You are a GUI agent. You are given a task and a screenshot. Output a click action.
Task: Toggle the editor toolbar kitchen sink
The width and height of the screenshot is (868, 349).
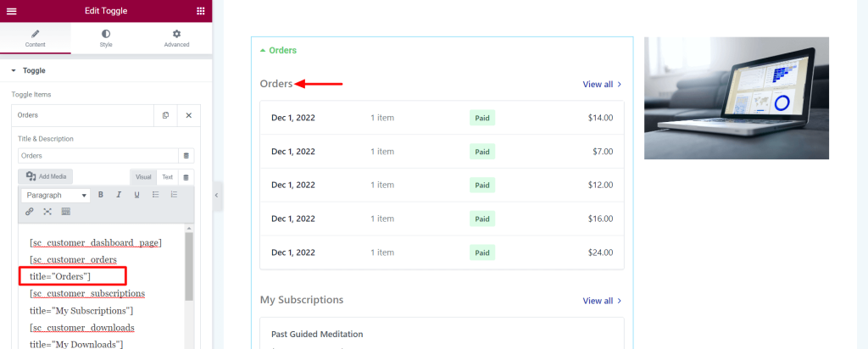click(66, 212)
